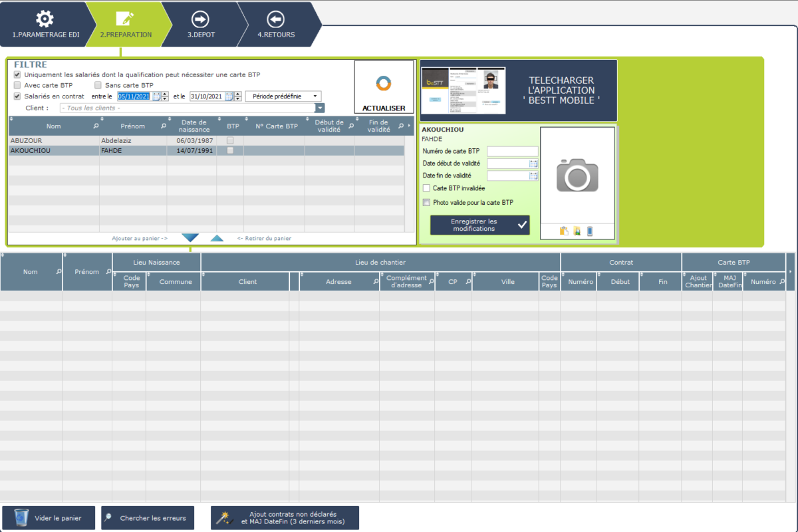The width and height of the screenshot is (798, 532).
Task: Click the mobile phone photo import icon
Action: coord(589,231)
